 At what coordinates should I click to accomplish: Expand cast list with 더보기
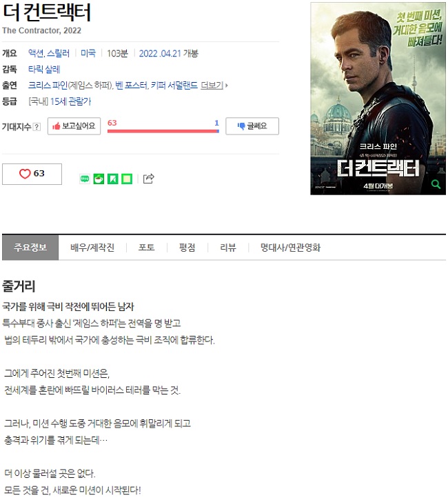pos(214,86)
